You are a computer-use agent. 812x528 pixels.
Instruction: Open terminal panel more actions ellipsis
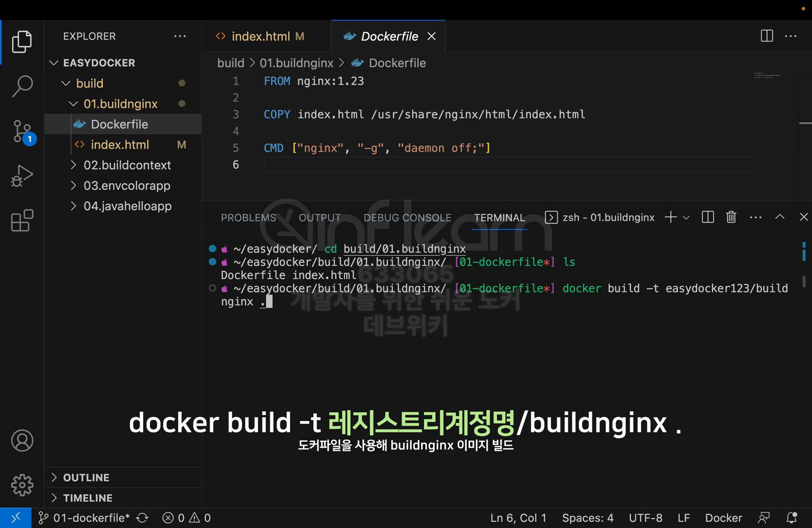755,218
